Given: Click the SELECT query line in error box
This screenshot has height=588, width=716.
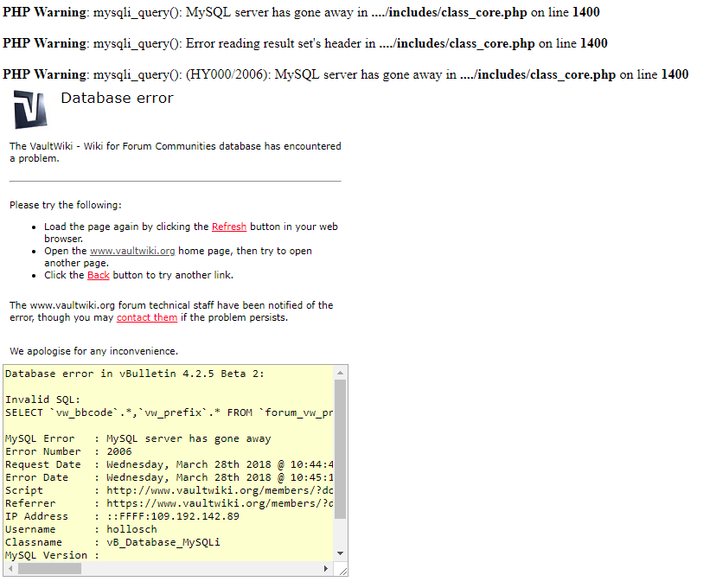Looking at the screenshot, I should 169,412.
